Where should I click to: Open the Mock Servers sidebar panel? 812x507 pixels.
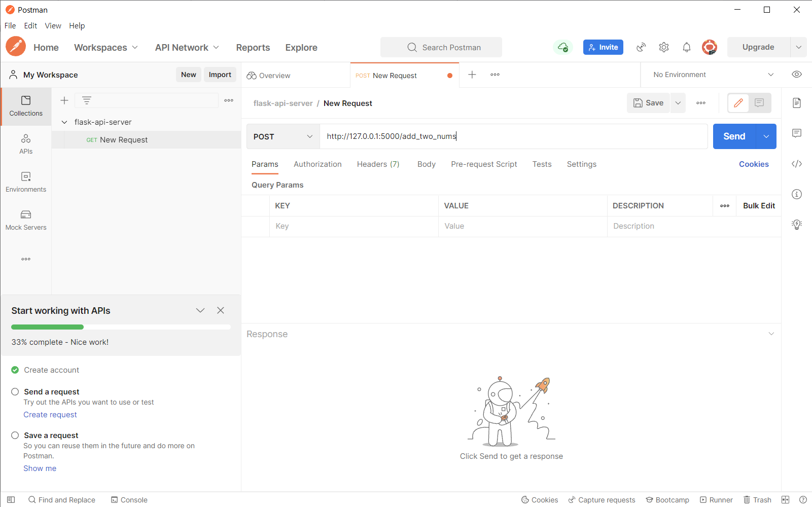(26, 221)
